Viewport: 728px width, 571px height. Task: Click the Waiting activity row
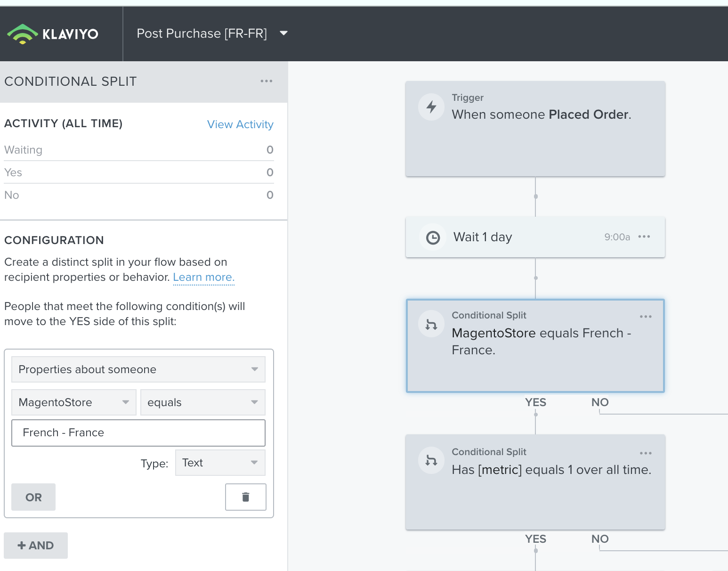coord(139,150)
